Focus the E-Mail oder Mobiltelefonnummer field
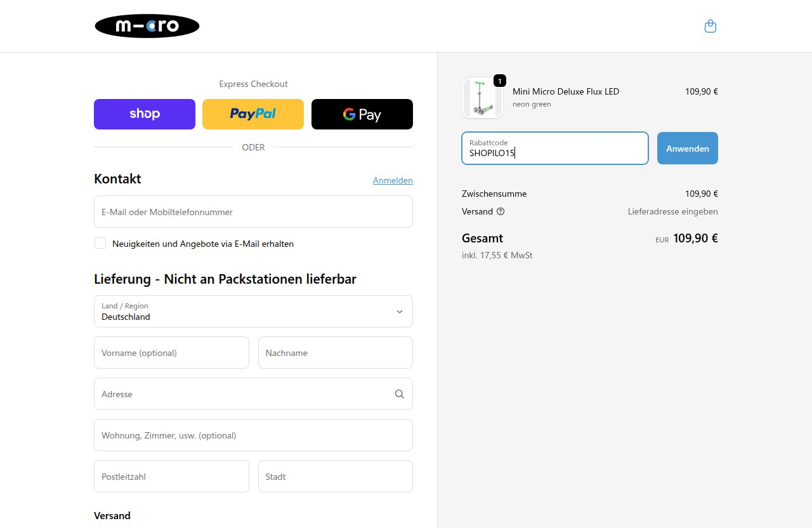This screenshot has width=812, height=528. pos(253,212)
